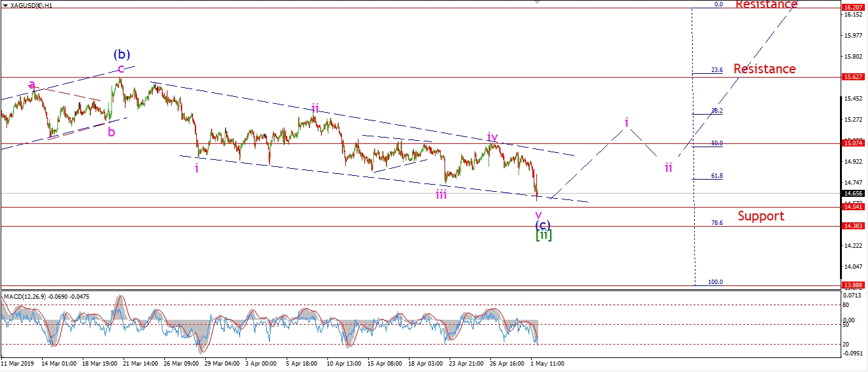Click the 15.627 red price tag

(852, 76)
